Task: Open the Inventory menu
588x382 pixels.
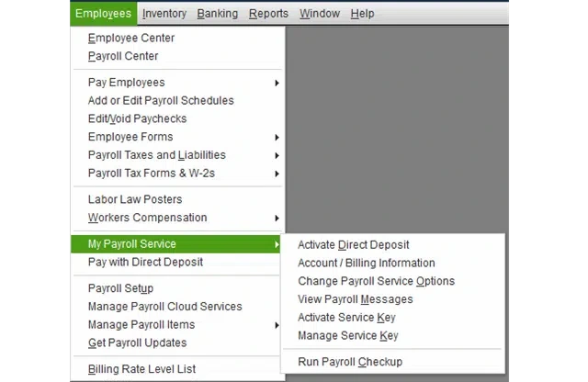Action: click(x=164, y=14)
